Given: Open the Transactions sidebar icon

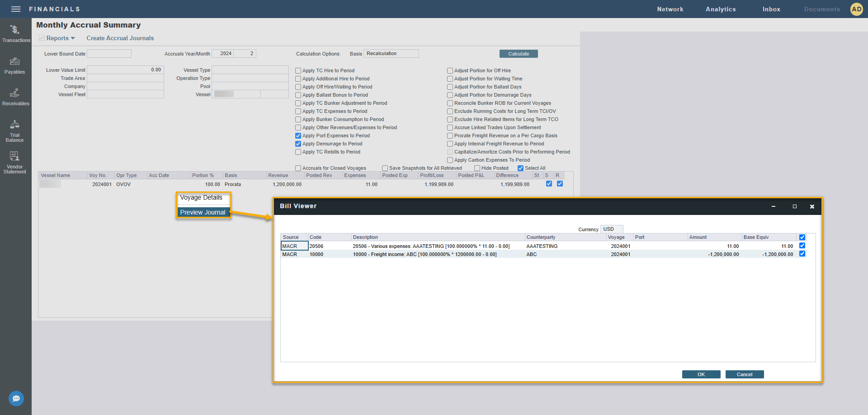Looking at the screenshot, I should tap(15, 33).
